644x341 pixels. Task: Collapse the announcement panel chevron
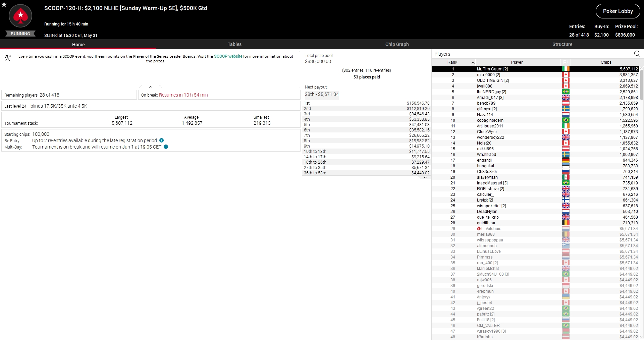point(151,87)
